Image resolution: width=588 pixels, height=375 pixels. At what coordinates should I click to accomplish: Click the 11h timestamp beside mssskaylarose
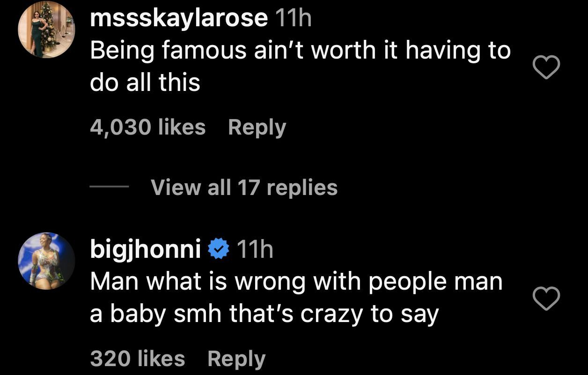[294, 19]
